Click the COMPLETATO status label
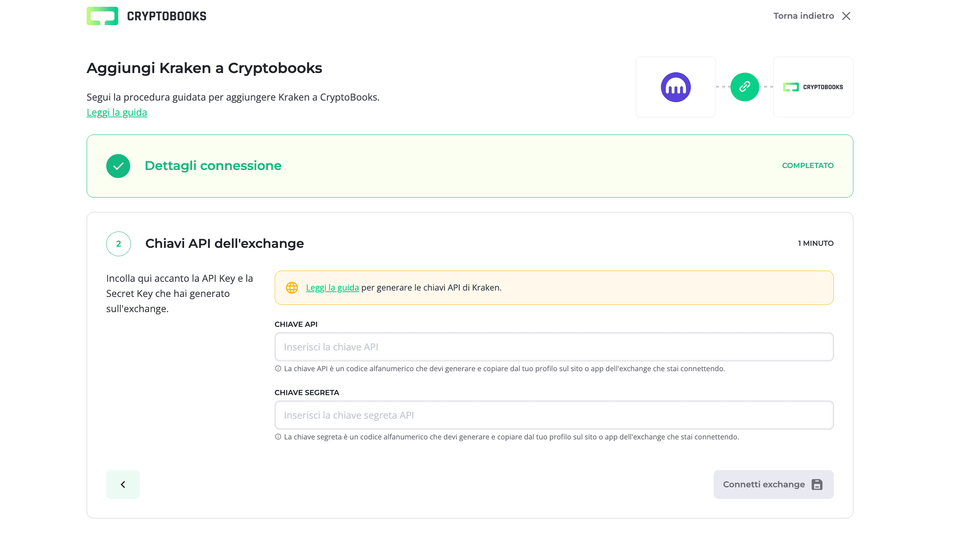 pyautogui.click(x=807, y=166)
